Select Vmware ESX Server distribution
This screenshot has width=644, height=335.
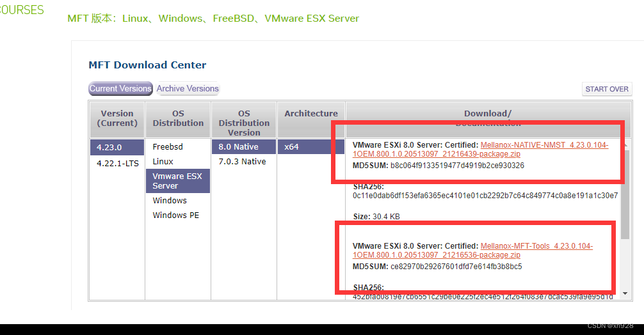point(178,181)
